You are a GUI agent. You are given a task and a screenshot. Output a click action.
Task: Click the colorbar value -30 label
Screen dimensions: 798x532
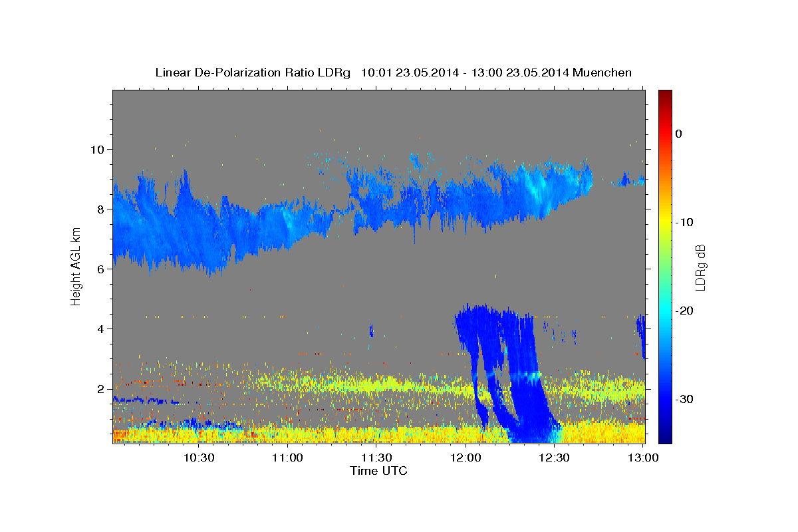tap(685, 399)
